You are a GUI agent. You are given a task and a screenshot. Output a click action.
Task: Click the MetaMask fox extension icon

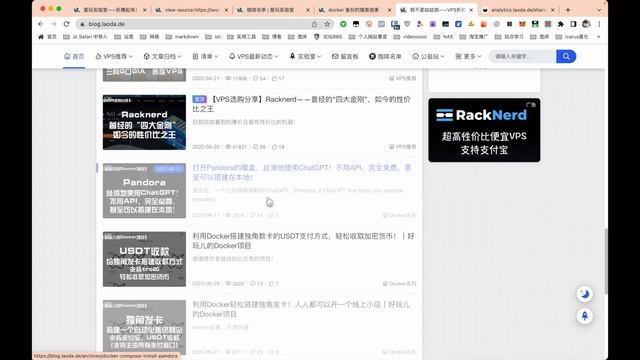(522, 24)
